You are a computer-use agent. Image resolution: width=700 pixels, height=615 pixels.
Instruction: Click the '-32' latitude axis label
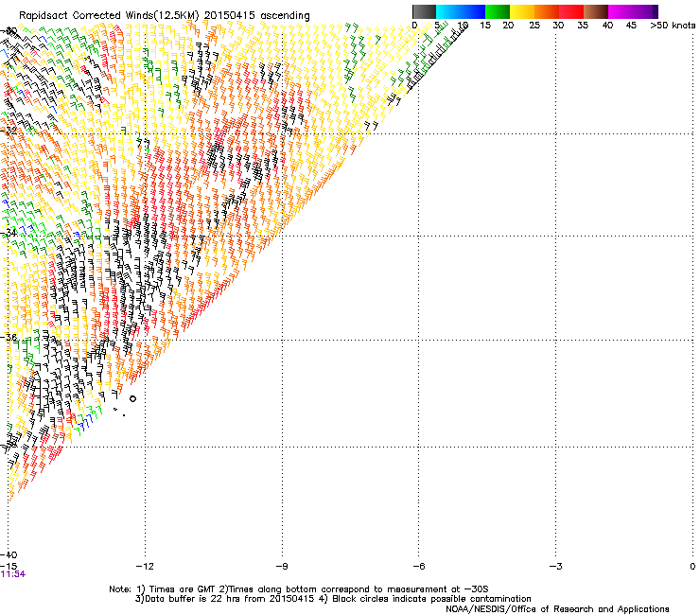click(x=9, y=131)
